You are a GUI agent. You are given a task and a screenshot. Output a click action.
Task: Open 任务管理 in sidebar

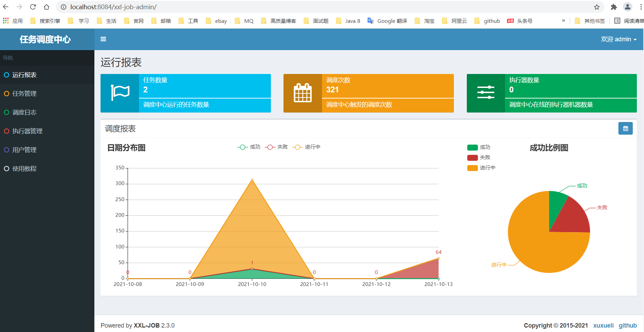click(47, 93)
